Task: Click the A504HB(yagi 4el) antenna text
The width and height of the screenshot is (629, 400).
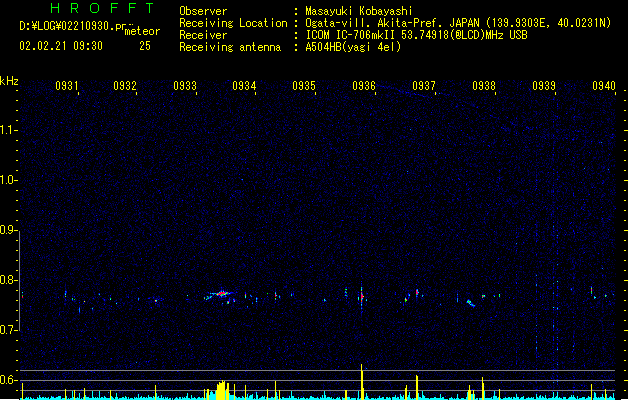Action: tap(353, 47)
